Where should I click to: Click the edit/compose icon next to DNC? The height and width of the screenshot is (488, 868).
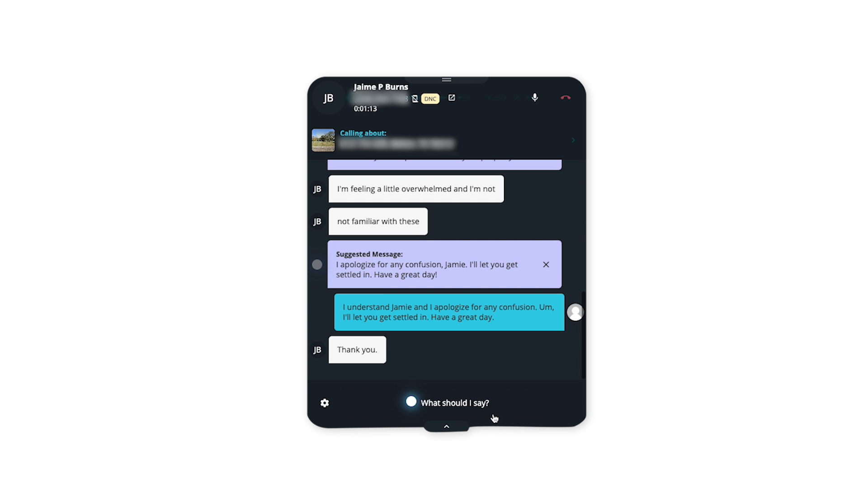point(451,98)
